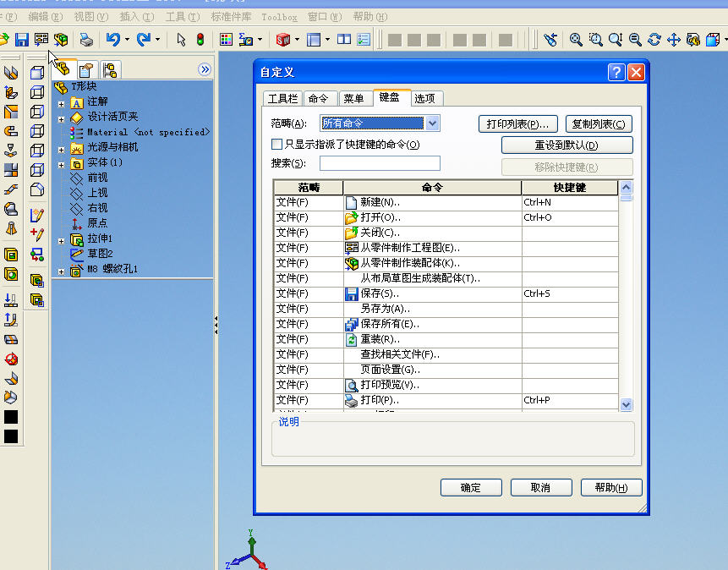Click the 打印列表(P)... button
The width and height of the screenshot is (728, 570).
(517, 124)
